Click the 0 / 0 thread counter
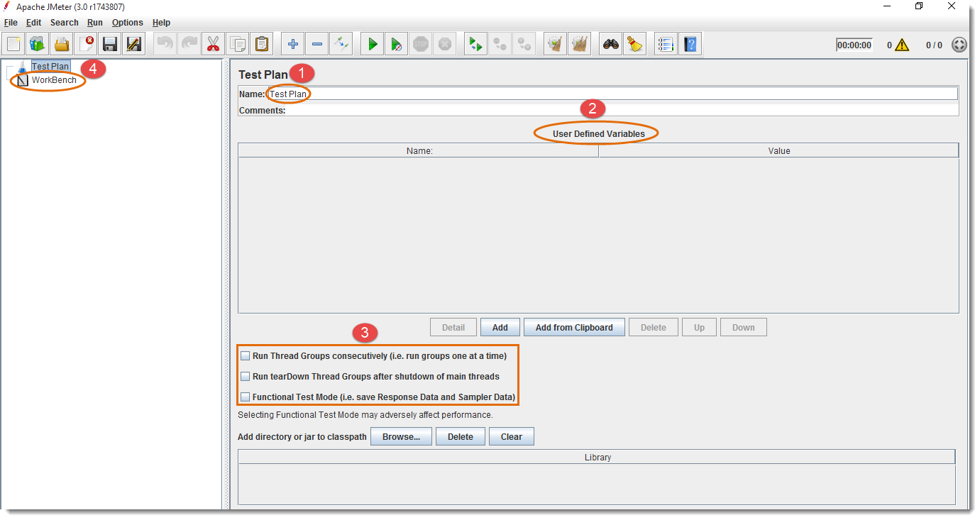Viewport: 980px width, 520px height. click(x=934, y=45)
